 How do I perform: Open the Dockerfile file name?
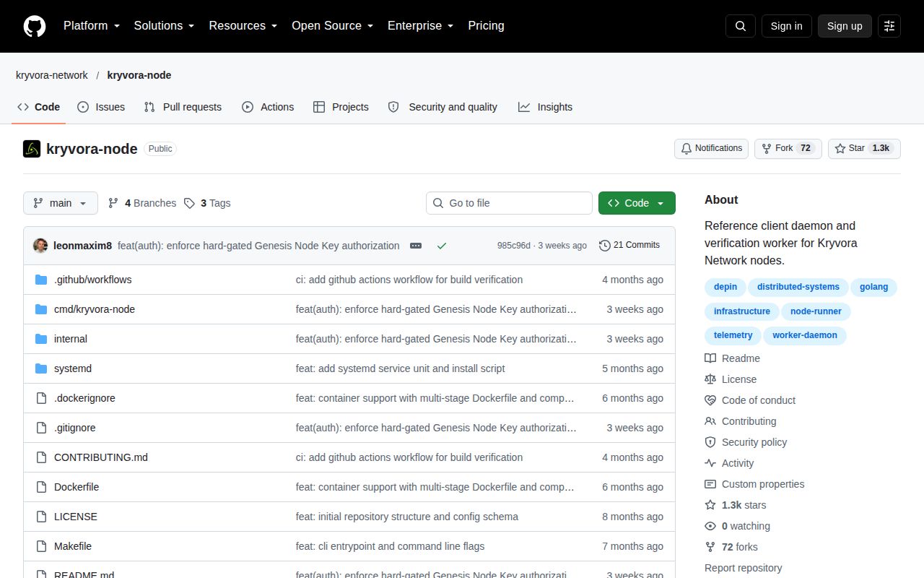77,487
